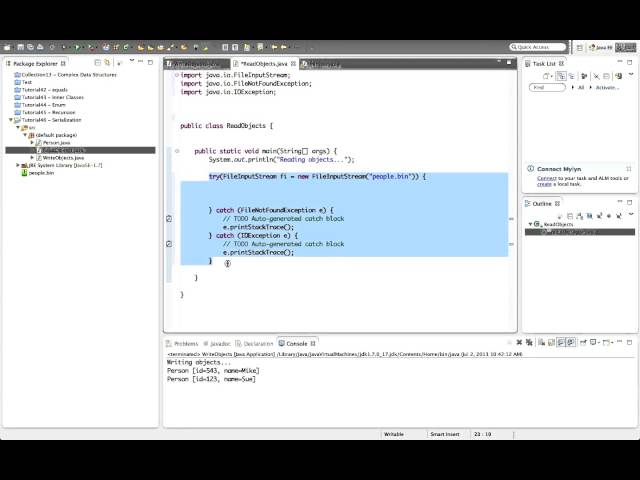Click the New Task icon in Task List
The width and height of the screenshot is (640, 480).
(546, 76)
